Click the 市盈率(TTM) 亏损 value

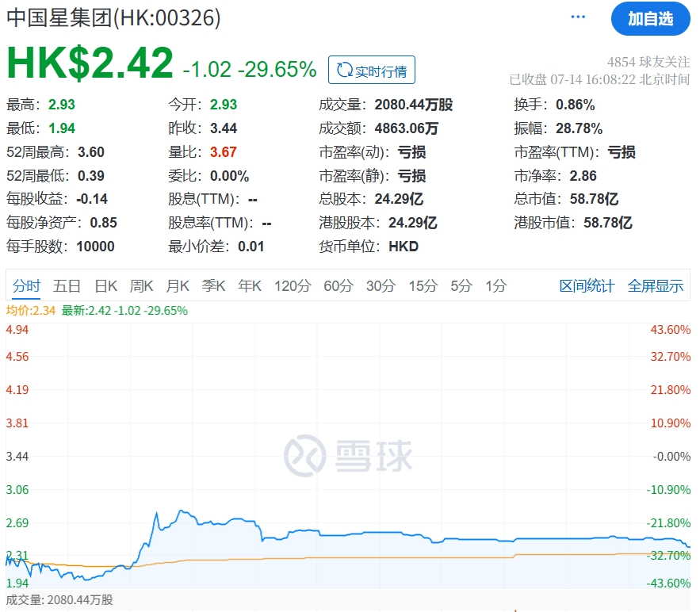622,151
